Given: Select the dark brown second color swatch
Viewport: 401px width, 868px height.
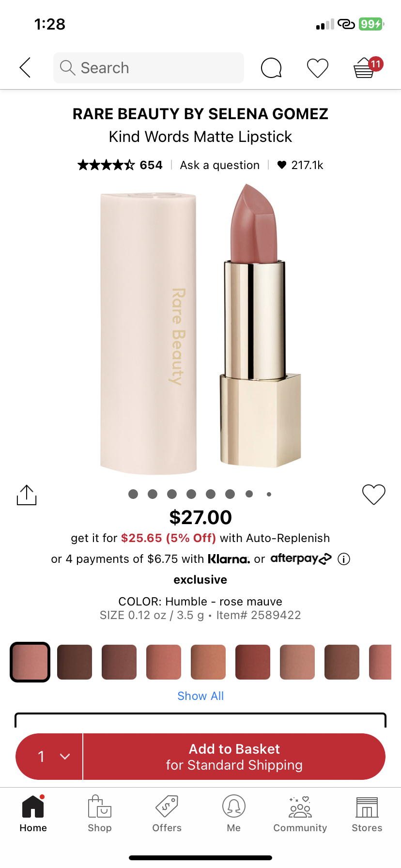Looking at the screenshot, I should [x=75, y=662].
